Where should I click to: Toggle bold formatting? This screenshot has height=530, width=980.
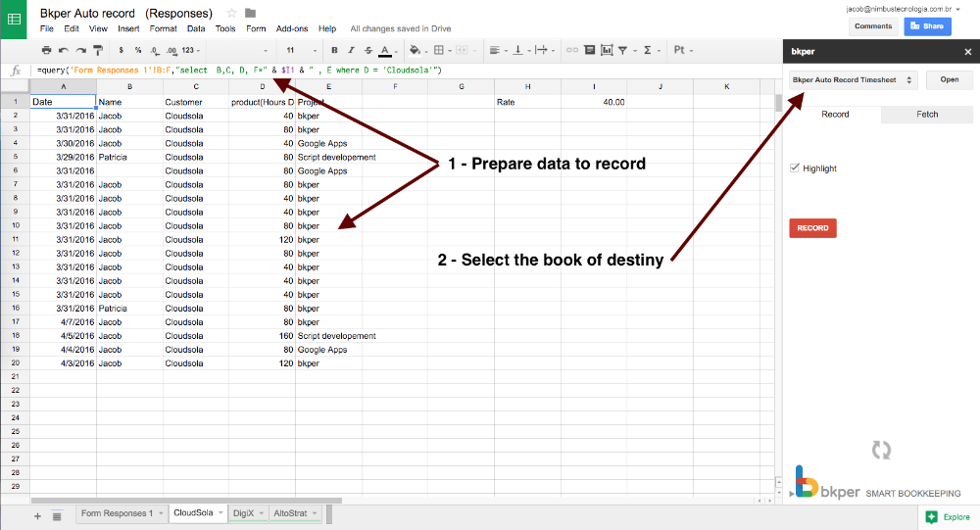click(334, 50)
